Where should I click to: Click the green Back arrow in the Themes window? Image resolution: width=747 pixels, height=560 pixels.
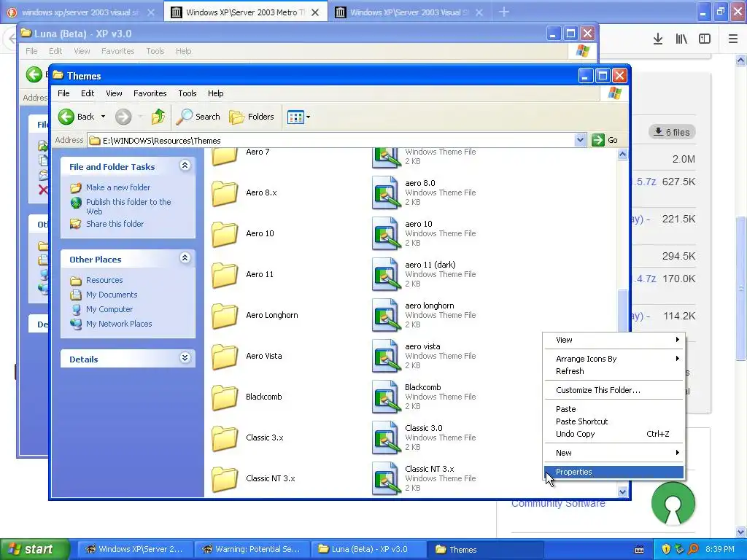(x=66, y=117)
